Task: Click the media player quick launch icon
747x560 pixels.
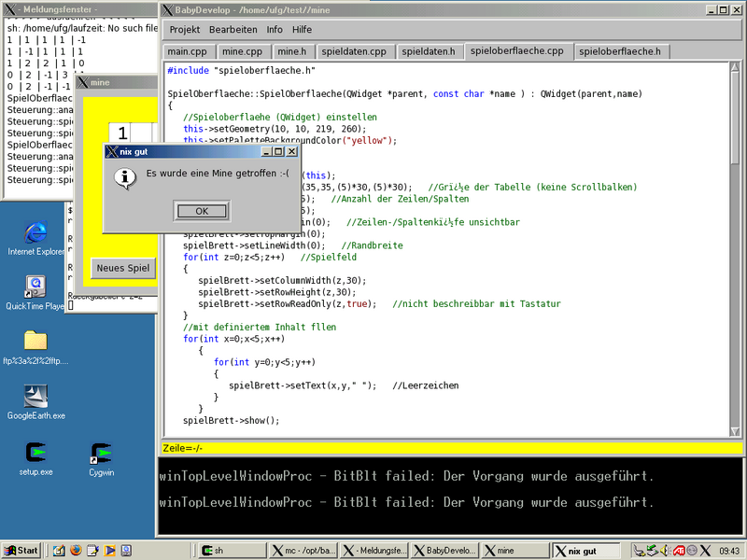Action: tap(109, 551)
